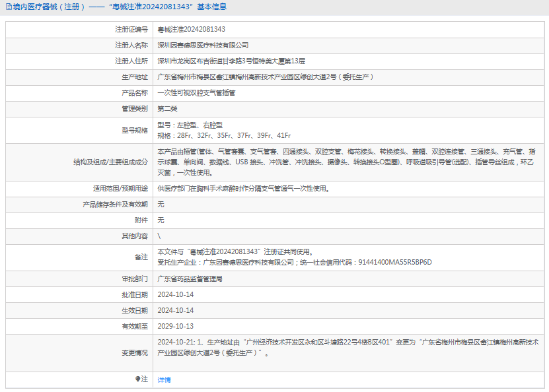Click the 适用范围/预期用途 description text

pos(243,189)
